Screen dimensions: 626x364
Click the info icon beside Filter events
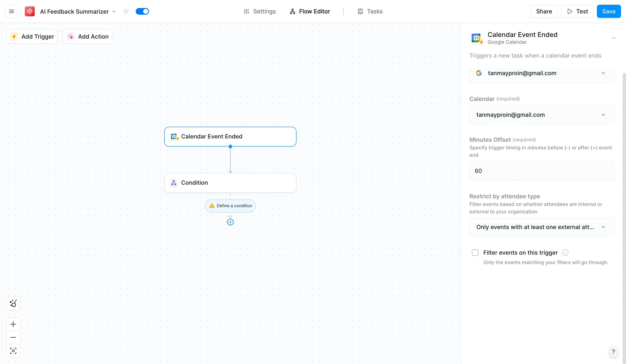coord(565,253)
